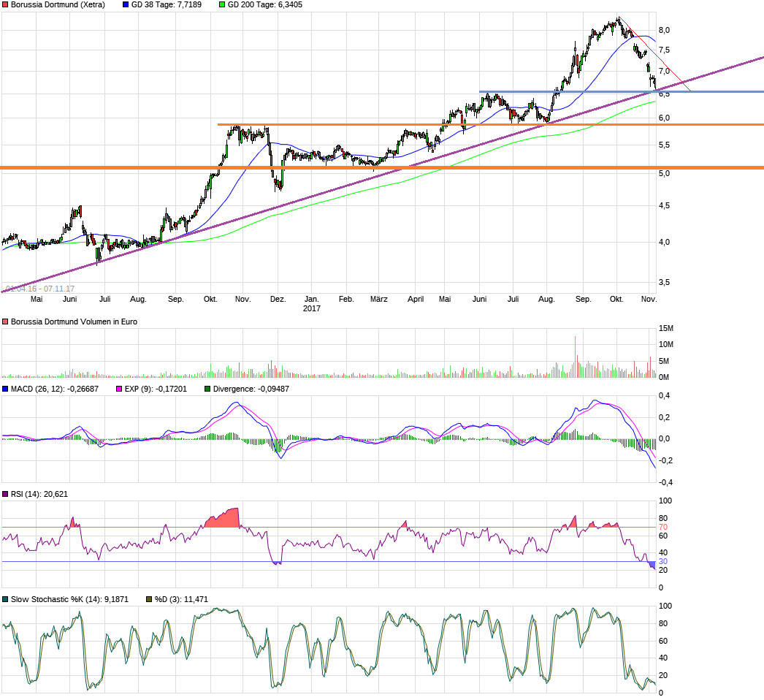The image size is (764, 700).
Task: Click the 3,5 price axis label
Action: click(x=664, y=283)
